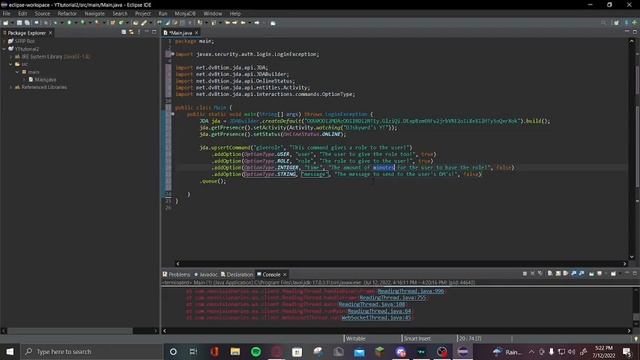640x360 pixels.
Task: Close the Main.java editor tab
Action: pos(197,33)
